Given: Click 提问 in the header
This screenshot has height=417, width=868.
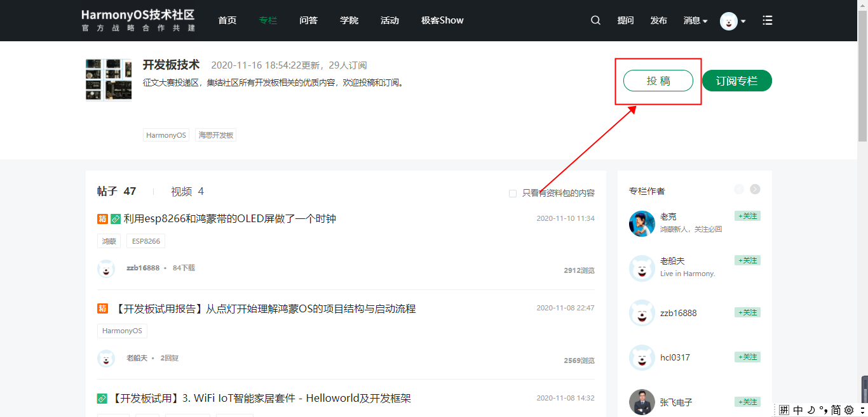Looking at the screenshot, I should tap(625, 20).
